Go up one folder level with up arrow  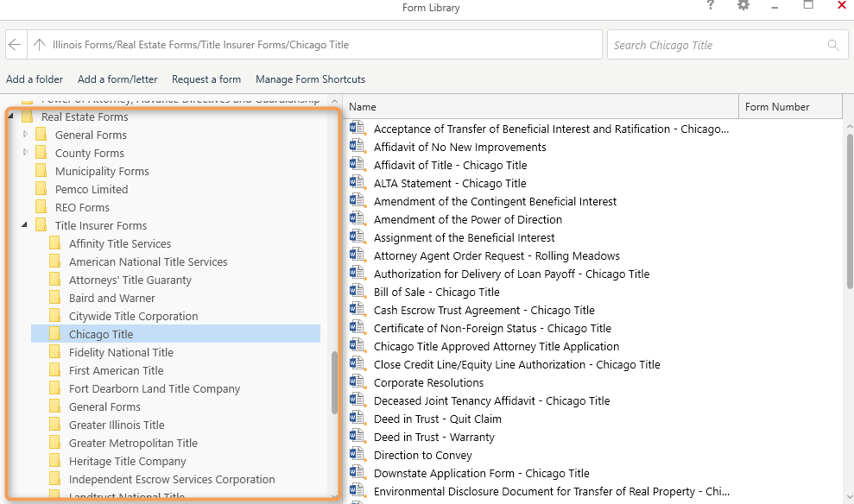[39, 45]
